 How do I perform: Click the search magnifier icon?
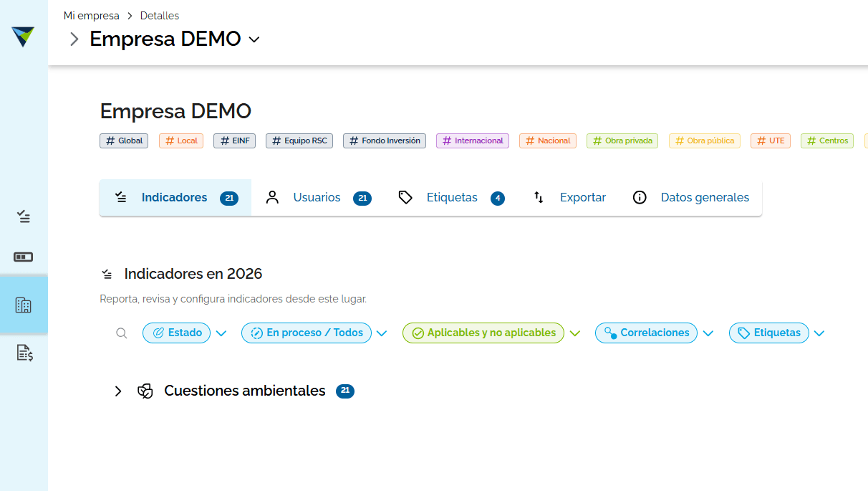point(122,333)
